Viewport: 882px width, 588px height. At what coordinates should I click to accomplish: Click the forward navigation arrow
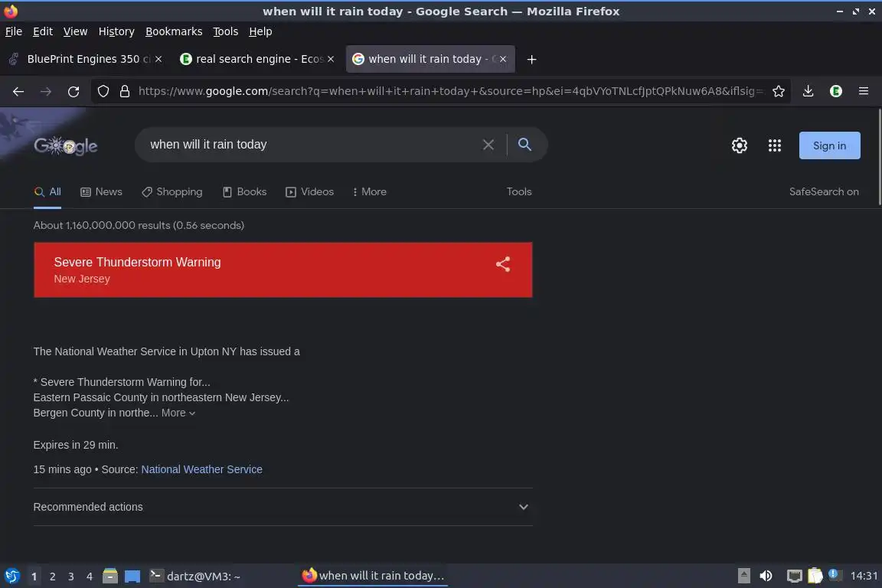pyautogui.click(x=46, y=91)
